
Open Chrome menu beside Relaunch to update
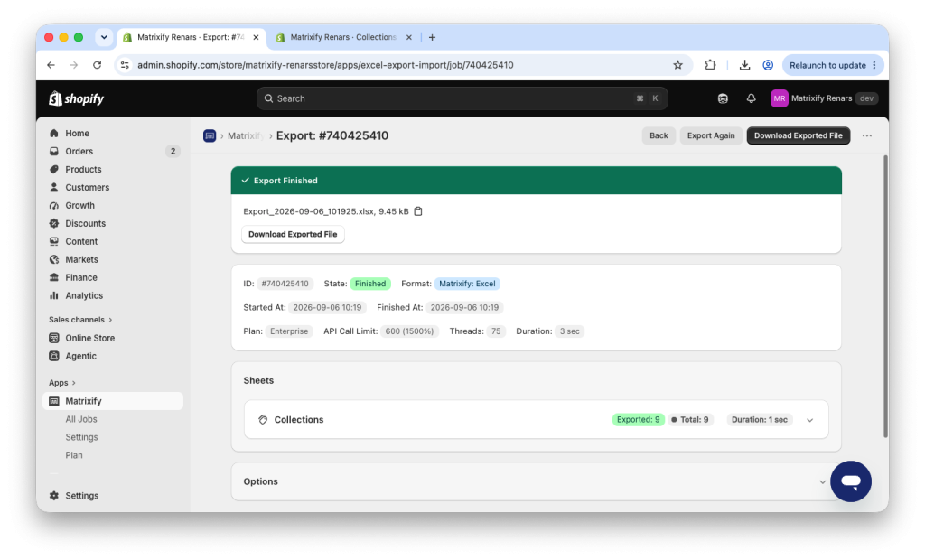tap(874, 65)
